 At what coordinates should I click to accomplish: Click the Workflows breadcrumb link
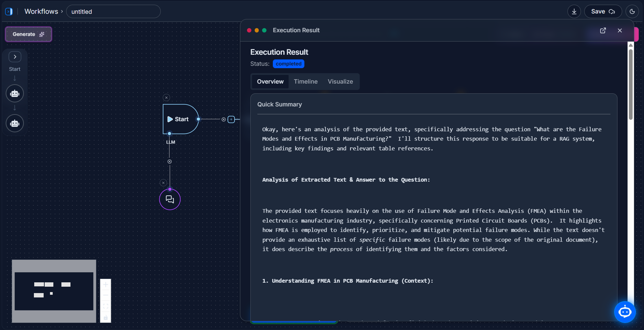click(41, 11)
